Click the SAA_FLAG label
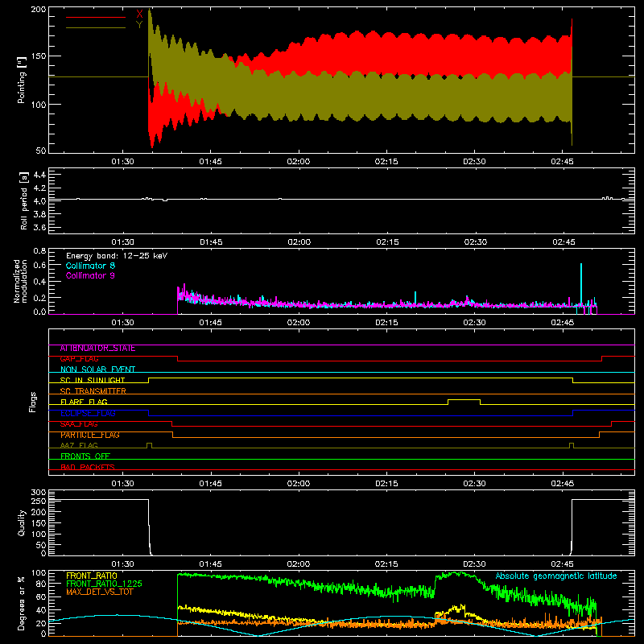The image size is (644, 644). click(79, 424)
